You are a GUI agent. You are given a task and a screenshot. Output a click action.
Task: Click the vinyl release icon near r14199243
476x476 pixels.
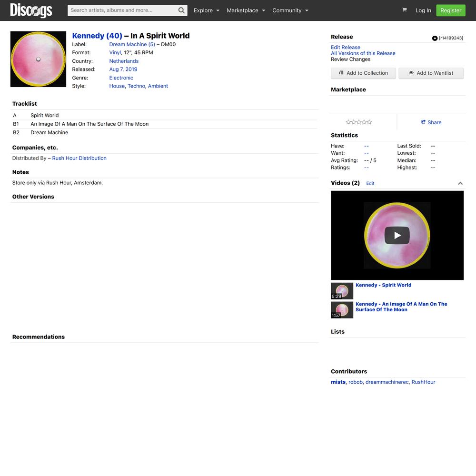pos(435,38)
